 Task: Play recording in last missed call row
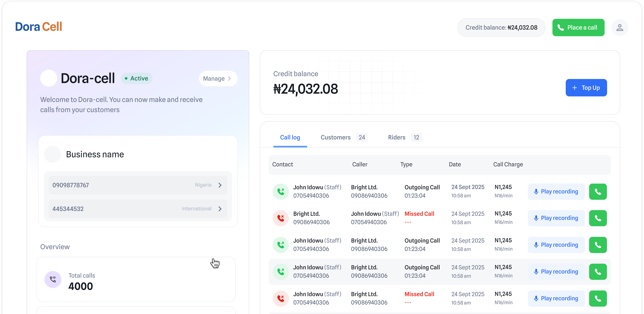[556, 298]
